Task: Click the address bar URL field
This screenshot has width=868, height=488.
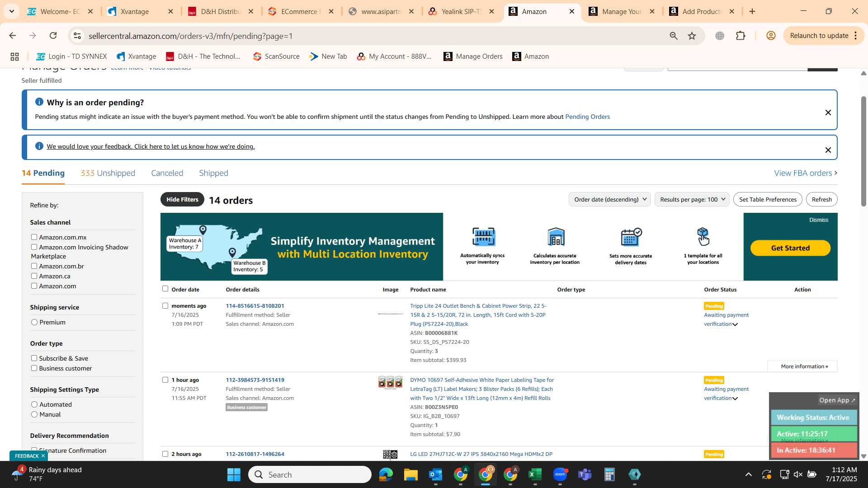Action: [371, 36]
